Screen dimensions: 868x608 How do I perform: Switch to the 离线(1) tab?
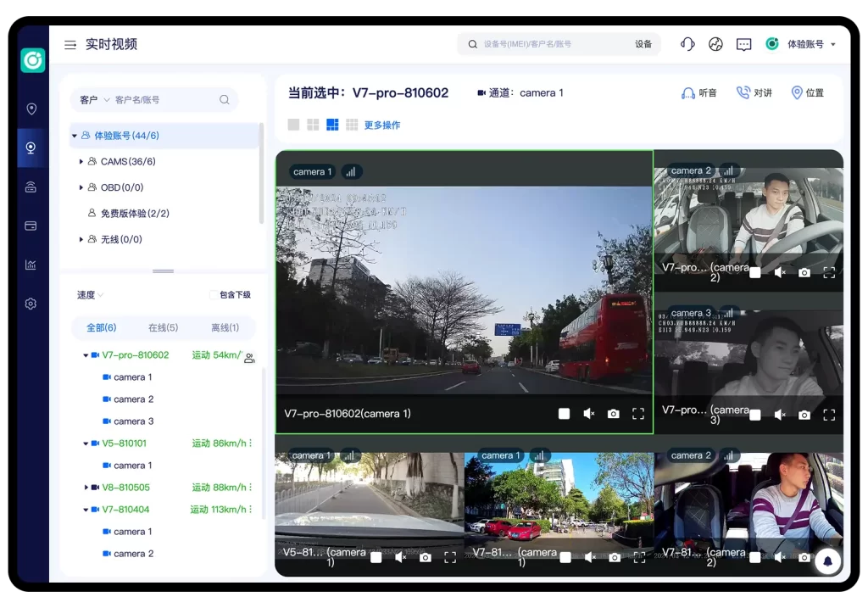pos(225,327)
